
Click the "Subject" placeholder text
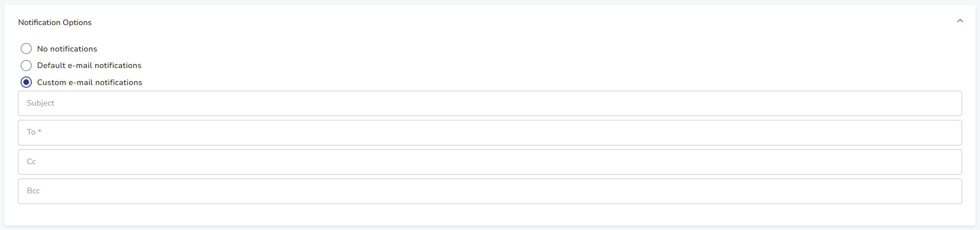tap(40, 103)
